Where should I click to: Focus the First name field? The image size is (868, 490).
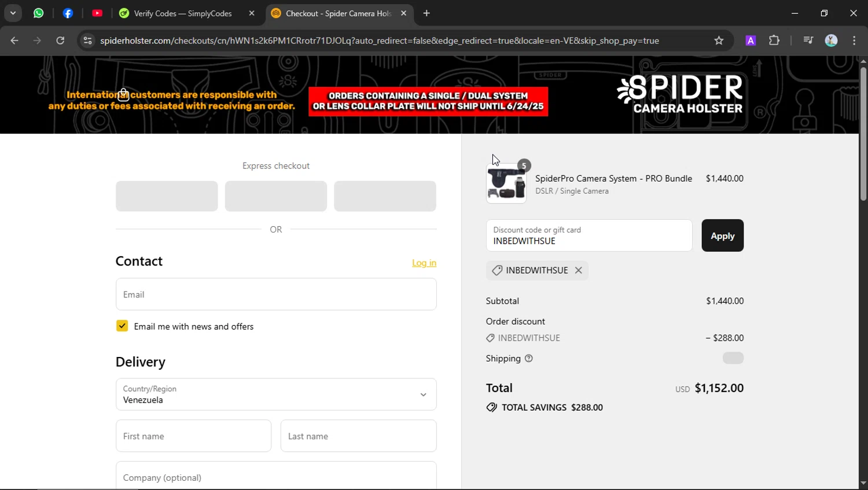point(193,436)
